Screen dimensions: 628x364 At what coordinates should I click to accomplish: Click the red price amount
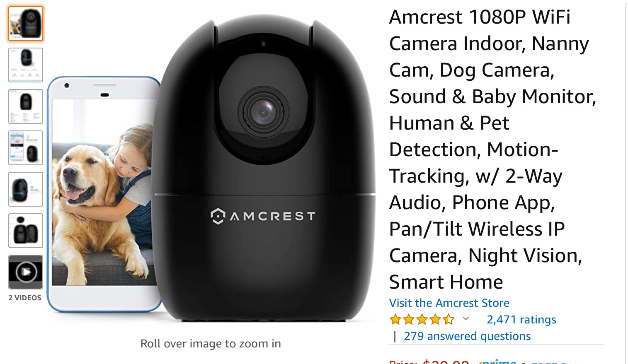[x=446, y=361]
